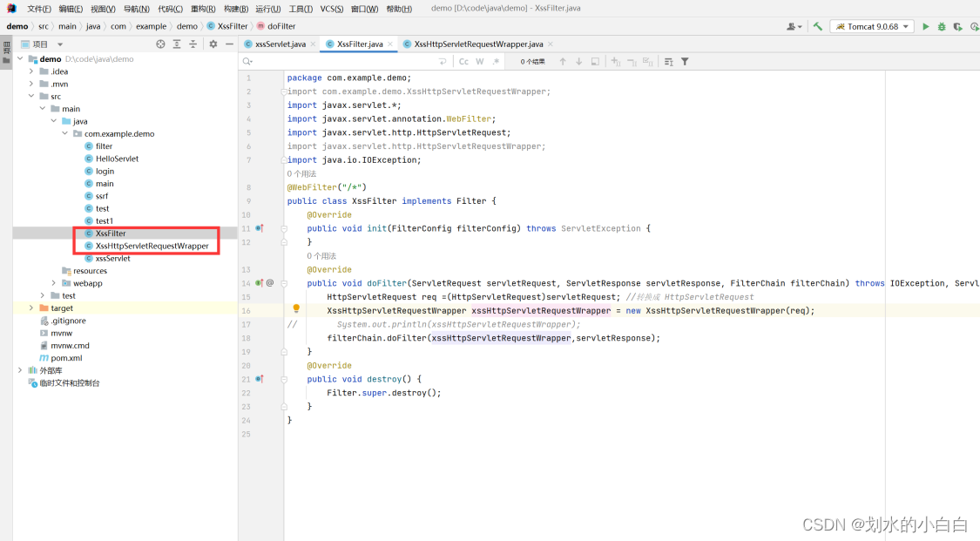980x541 pixels.
Task: Open project panel settings gear
Action: (x=213, y=44)
